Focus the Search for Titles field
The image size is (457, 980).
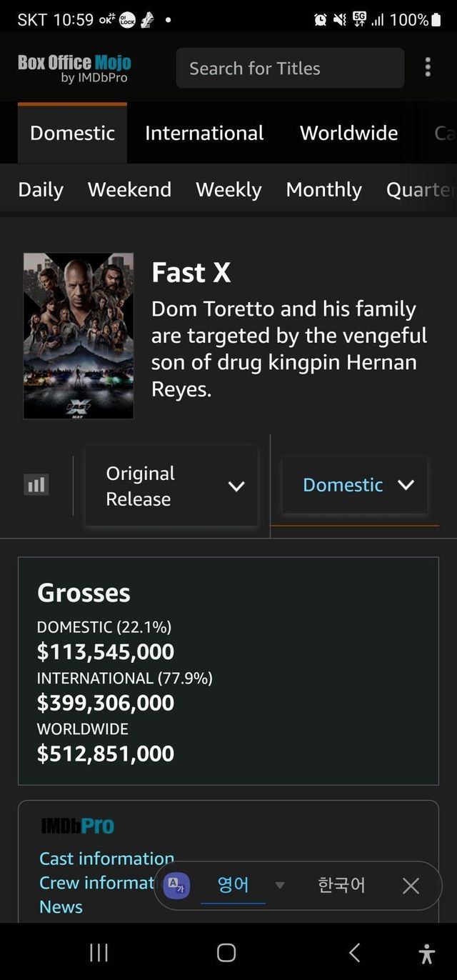coord(289,68)
